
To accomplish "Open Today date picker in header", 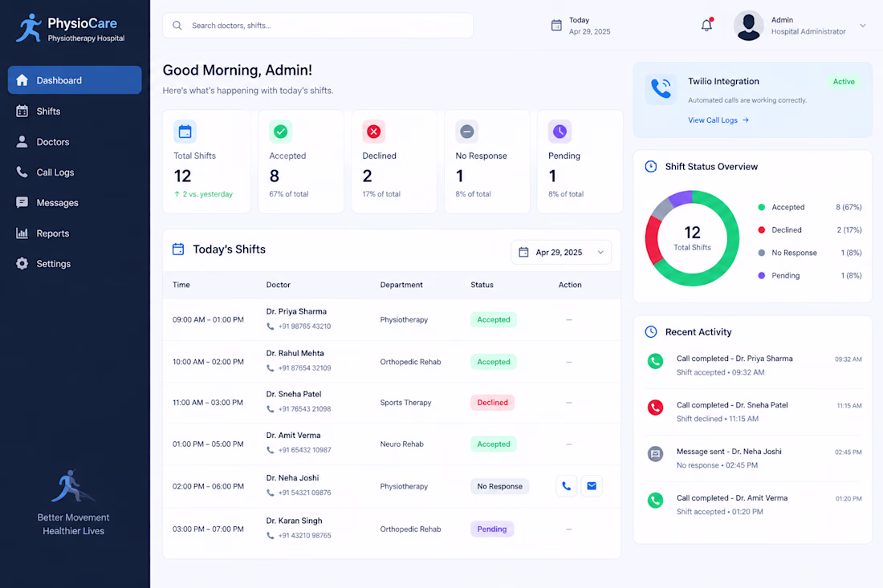I will tap(580, 26).
